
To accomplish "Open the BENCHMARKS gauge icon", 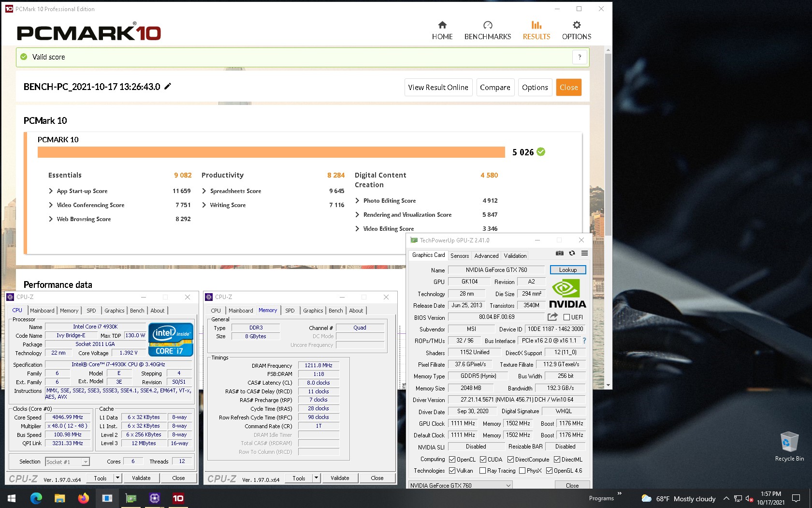I will click(488, 25).
